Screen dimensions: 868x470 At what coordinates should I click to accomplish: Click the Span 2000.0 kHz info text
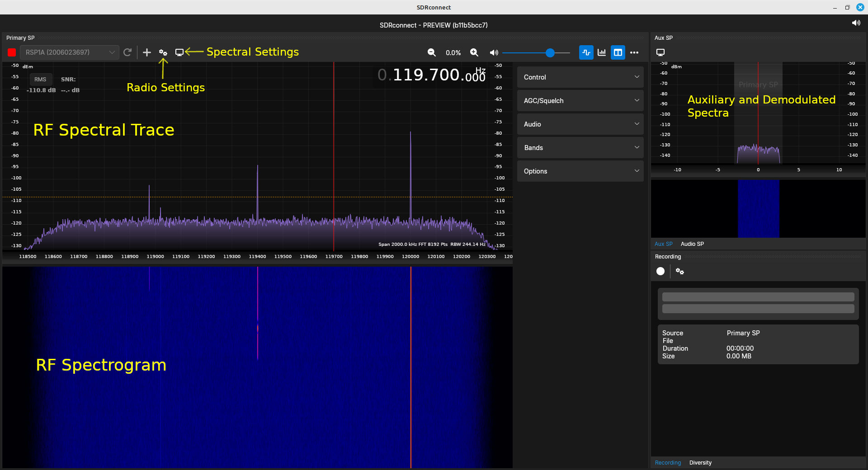click(x=432, y=244)
